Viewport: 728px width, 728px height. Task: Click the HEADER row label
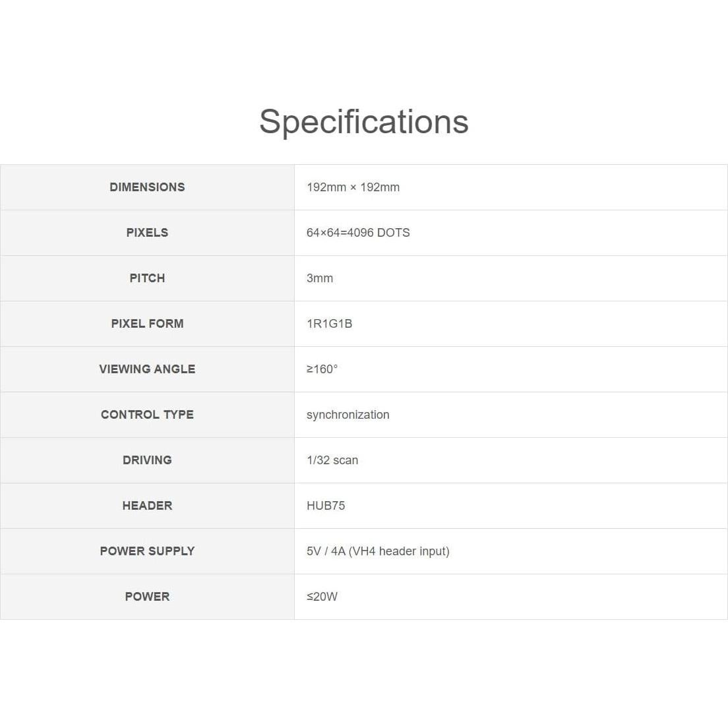click(x=147, y=506)
